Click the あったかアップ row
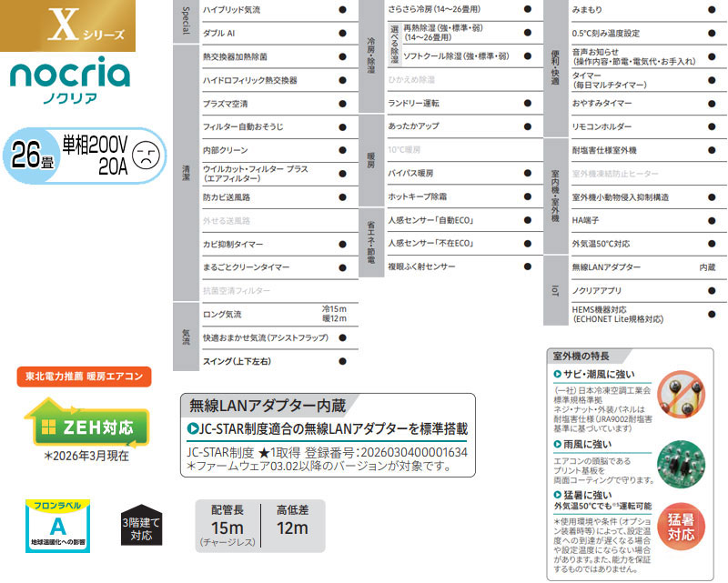The height and width of the screenshot is (583, 728). [x=465, y=126]
